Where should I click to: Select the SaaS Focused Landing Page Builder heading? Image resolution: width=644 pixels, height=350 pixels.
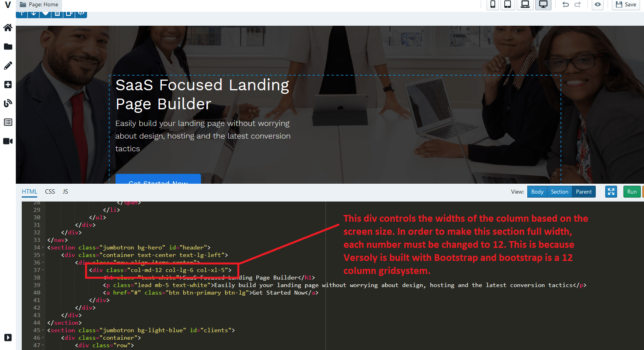pos(202,94)
